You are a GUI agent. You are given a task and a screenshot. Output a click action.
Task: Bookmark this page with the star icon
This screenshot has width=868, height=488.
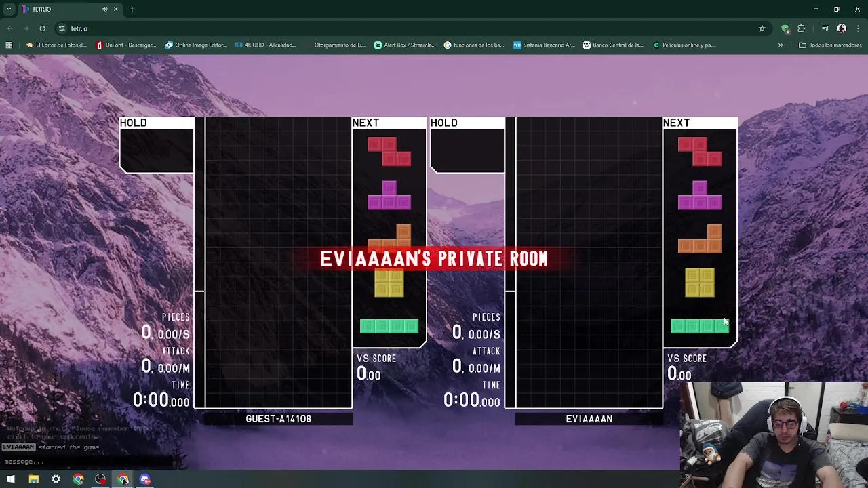(x=762, y=28)
